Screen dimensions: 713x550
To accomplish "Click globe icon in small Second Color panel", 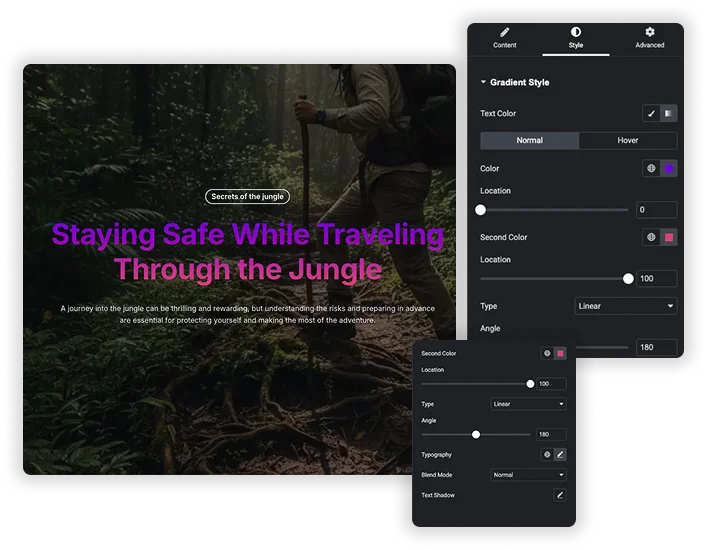I will point(547,353).
